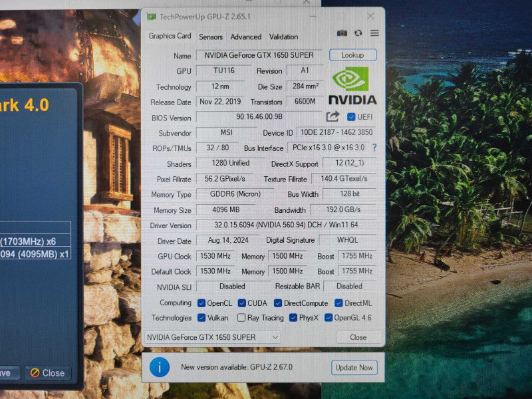Click the Bandwidth value 192.0 GB/s
532x399 pixels.
coord(343,209)
